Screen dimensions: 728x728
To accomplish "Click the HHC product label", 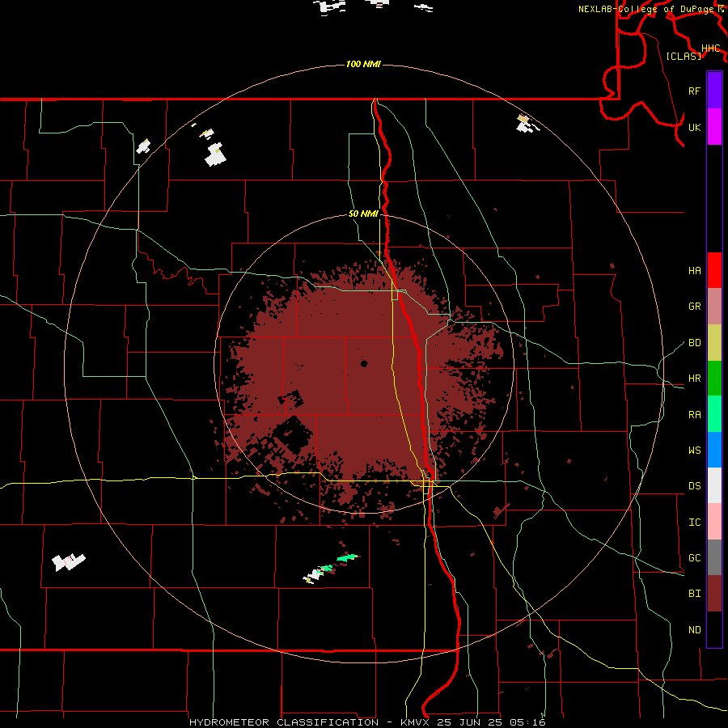I will 711,49.
